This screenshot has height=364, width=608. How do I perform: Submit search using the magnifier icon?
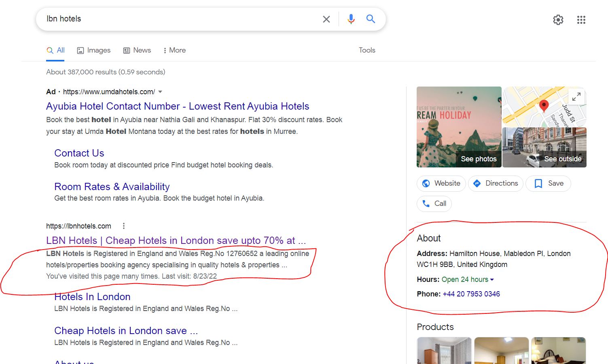371,19
